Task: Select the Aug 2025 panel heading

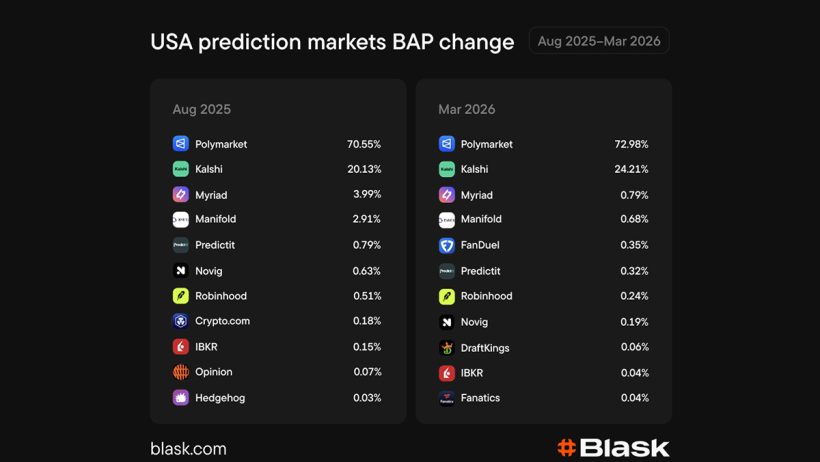Action: pyautogui.click(x=201, y=109)
